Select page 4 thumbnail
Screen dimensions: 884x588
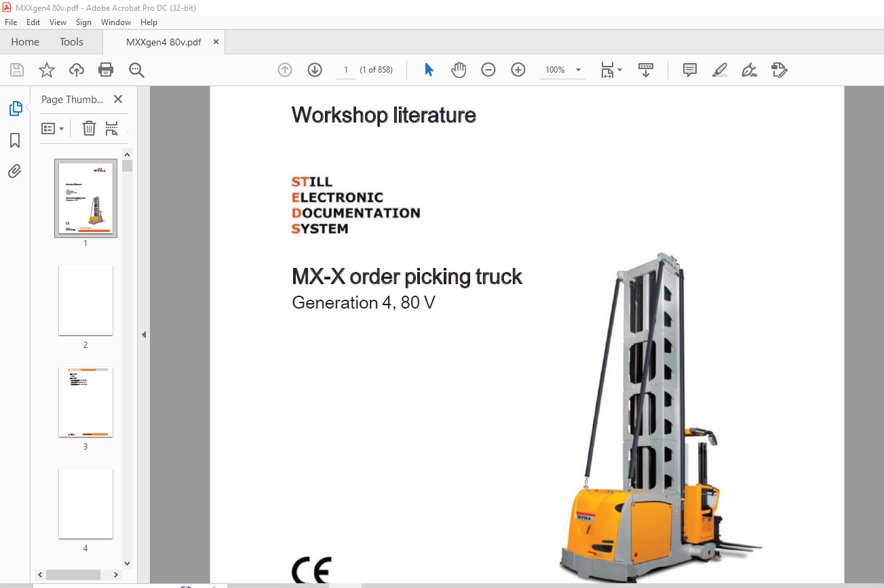pos(85,503)
